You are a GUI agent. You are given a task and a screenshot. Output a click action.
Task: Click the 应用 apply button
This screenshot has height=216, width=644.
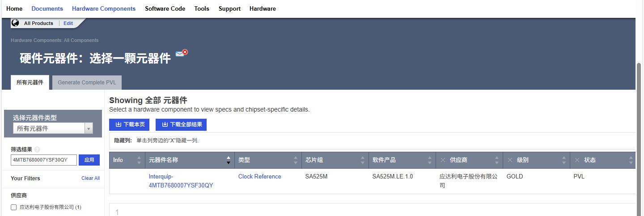pyautogui.click(x=89, y=160)
